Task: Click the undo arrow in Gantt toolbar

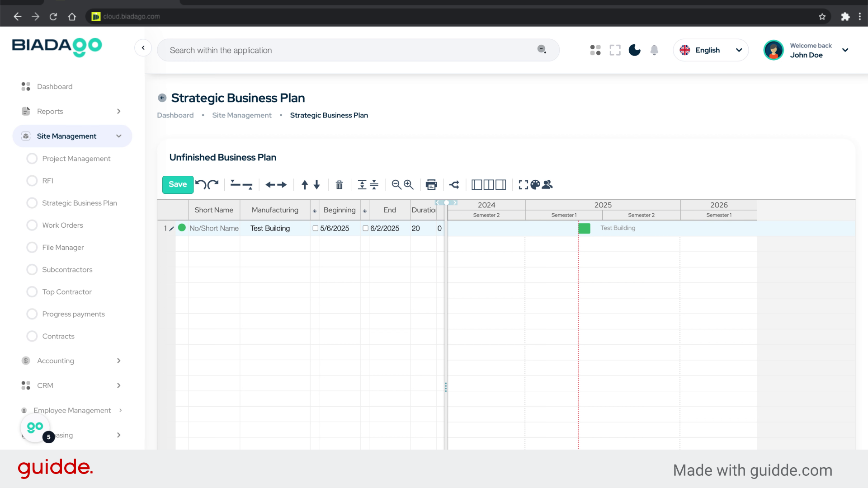Action: 201,184
